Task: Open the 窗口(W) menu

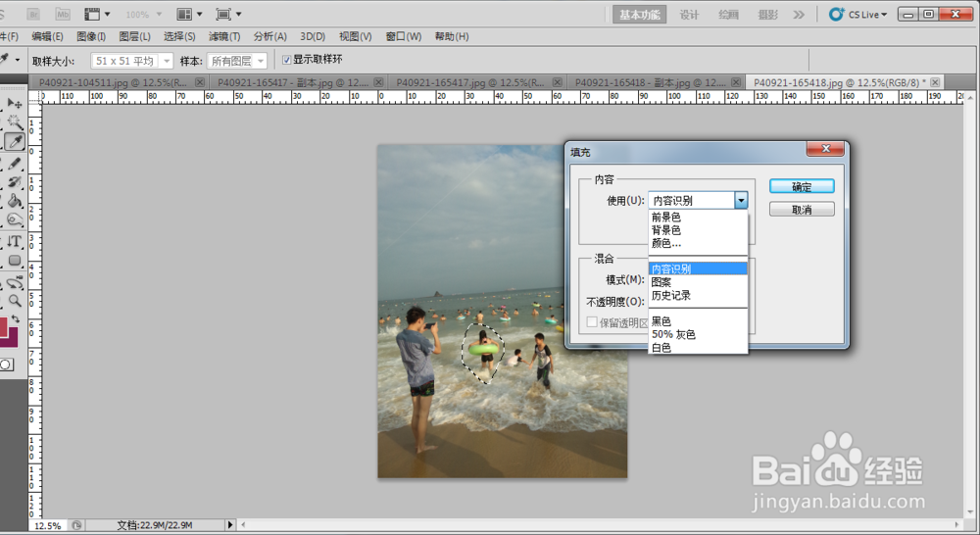Action: 404,37
